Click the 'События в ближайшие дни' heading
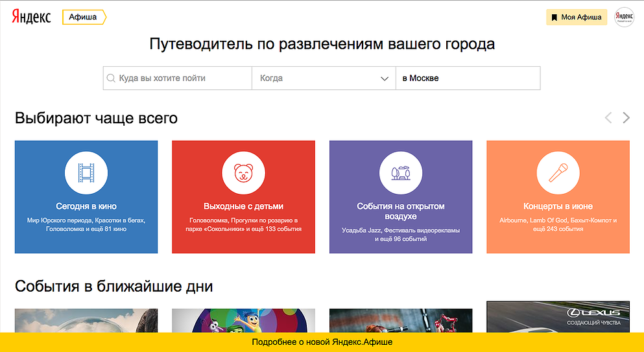The height and width of the screenshot is (352, 644). 113,287
